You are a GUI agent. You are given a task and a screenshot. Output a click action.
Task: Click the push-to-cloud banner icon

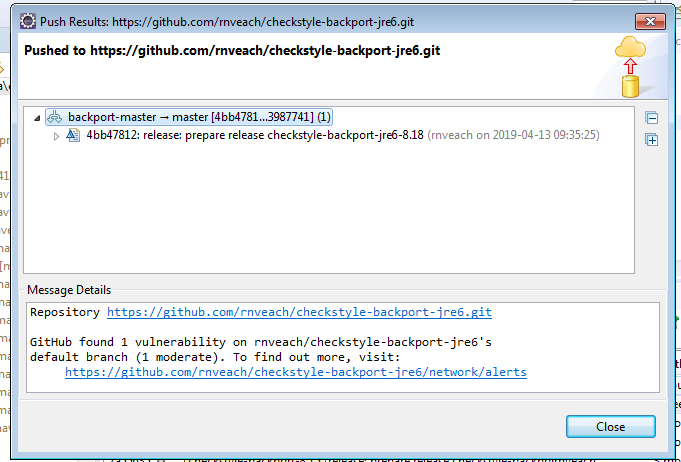coord(630,66)
